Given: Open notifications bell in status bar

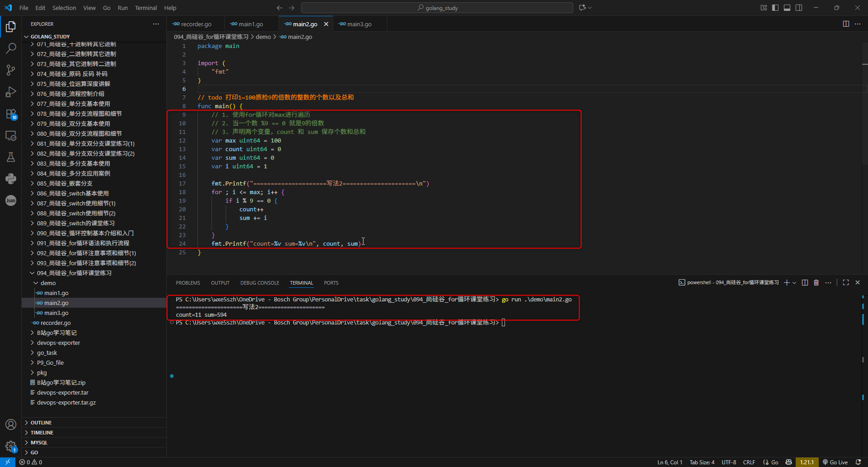Looking at the screenshot, I should [x=858, y=462].
